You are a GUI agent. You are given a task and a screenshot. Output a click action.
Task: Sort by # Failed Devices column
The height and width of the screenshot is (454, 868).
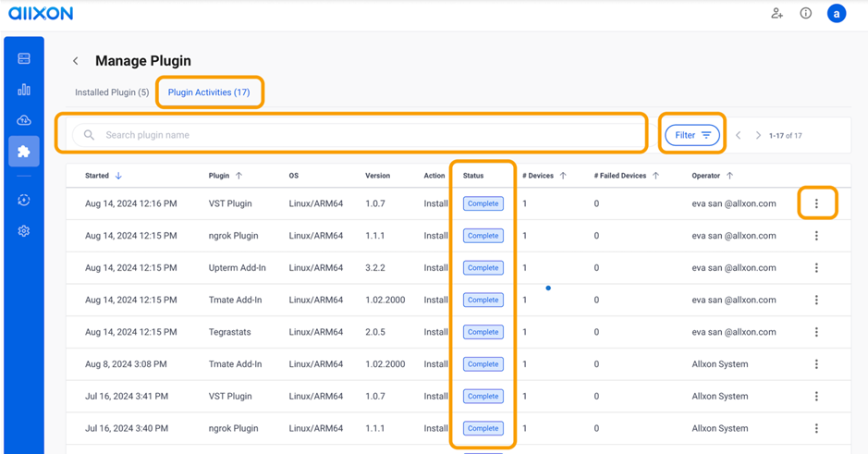[x=655, y=176]
